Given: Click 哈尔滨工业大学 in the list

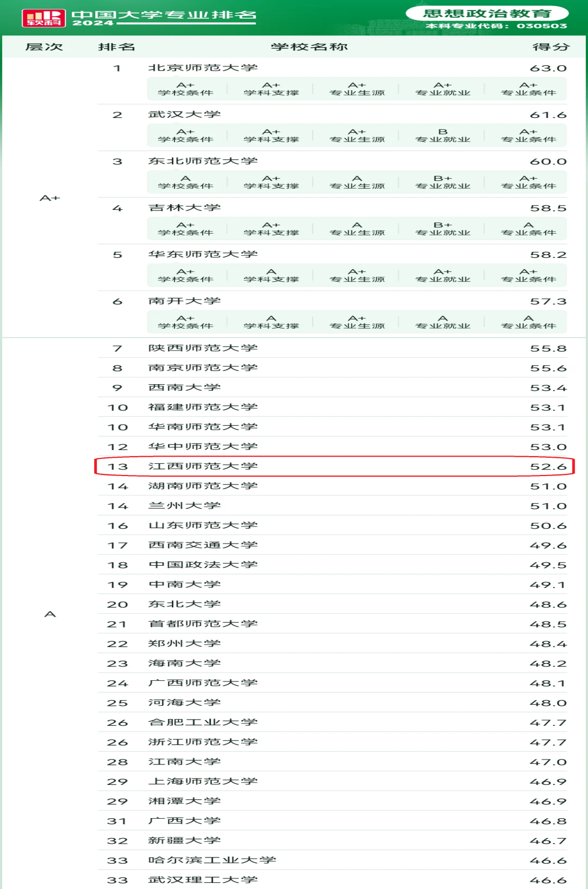Looking at the screenshot, I should (212, 860).
